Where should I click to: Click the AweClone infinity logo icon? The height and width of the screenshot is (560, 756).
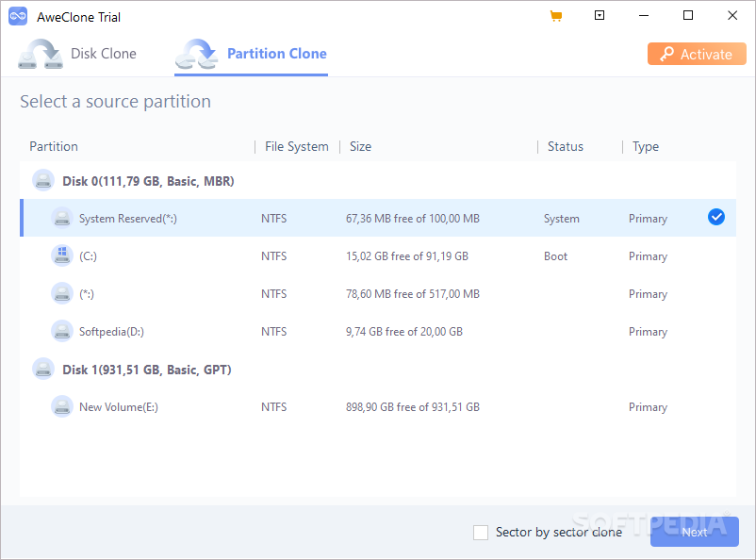coord(18,16)
